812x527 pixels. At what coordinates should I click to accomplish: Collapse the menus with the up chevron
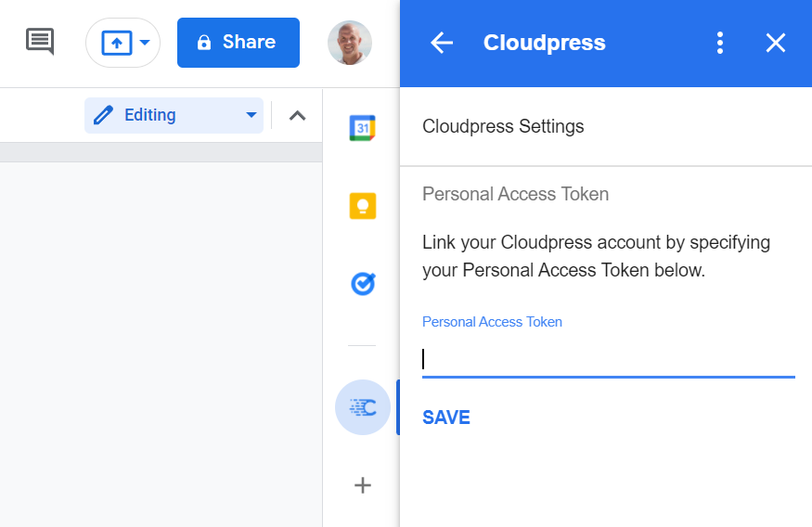pos(297,115)
